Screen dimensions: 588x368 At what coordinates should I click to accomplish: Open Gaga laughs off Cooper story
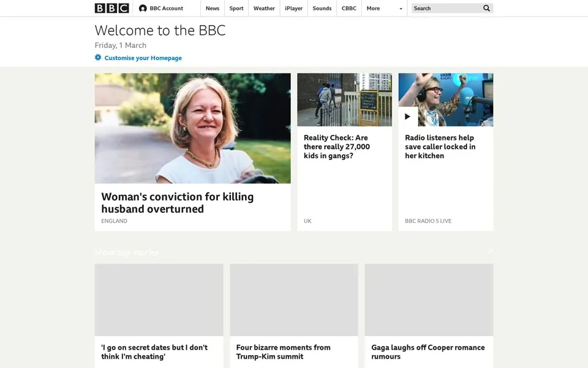(428, 352)
